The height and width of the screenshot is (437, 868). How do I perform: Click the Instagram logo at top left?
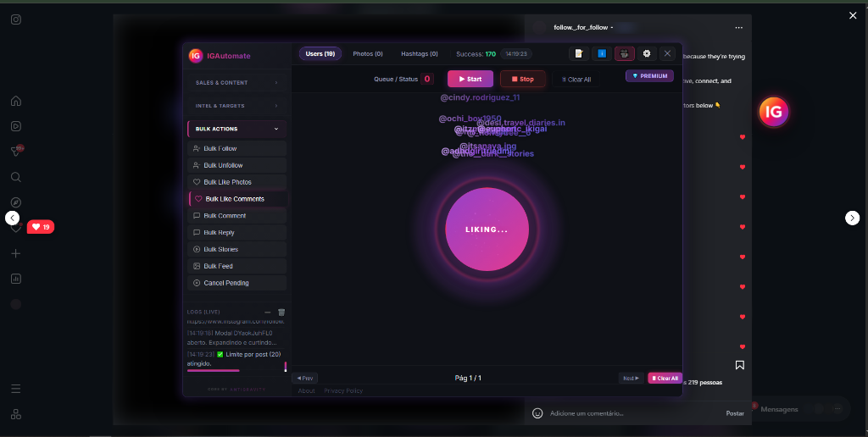click(x=16, y=19)
